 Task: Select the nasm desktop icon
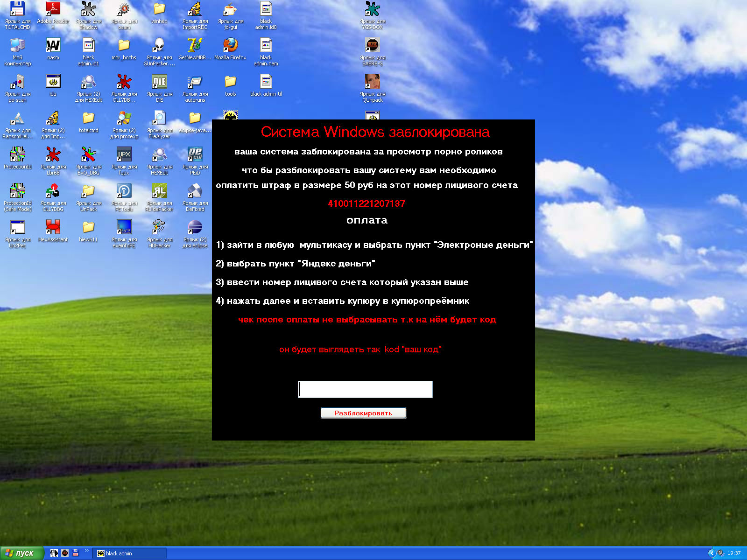53,45
